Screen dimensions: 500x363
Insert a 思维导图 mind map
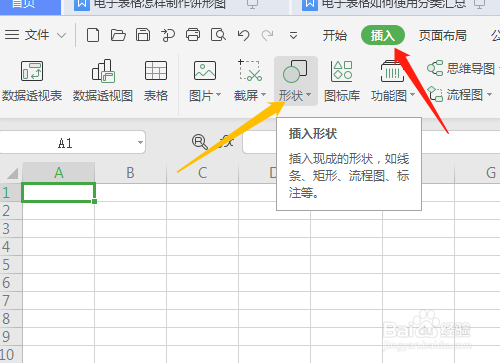coord(461,68)
